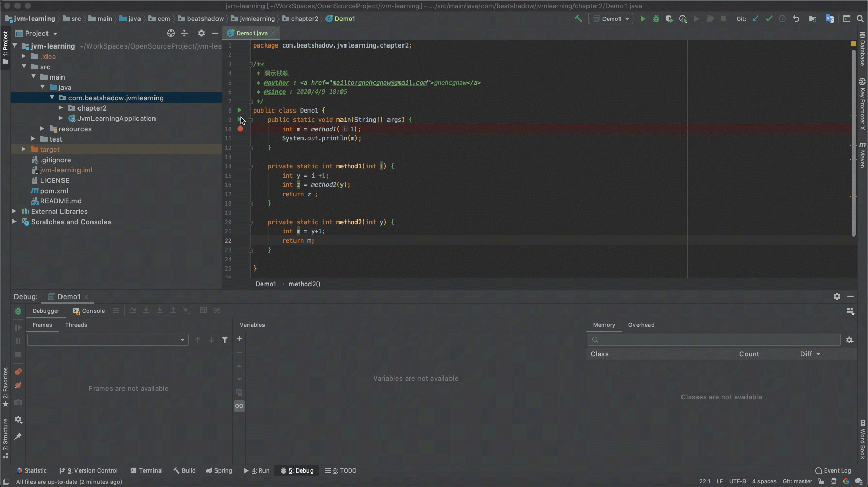The height and width of the screenshot is (487, 868).
Task: Click in the Memory class search field
Action: pos(714,340)
